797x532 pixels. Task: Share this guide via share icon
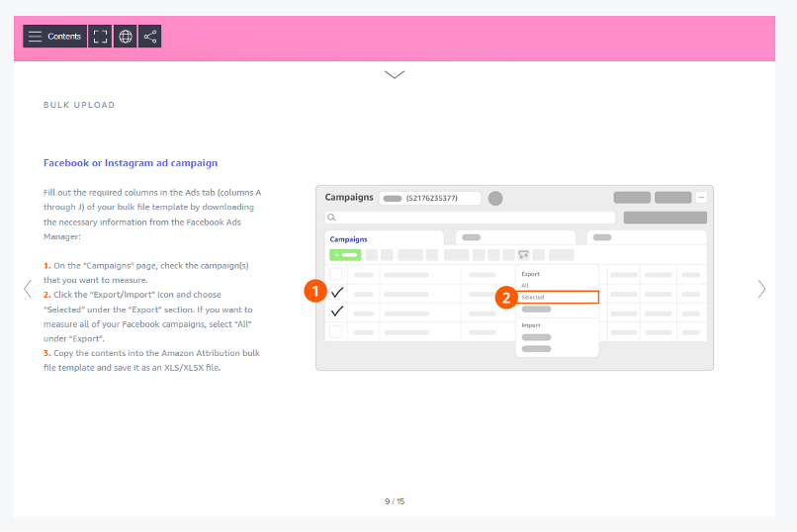tap(150, 36)
